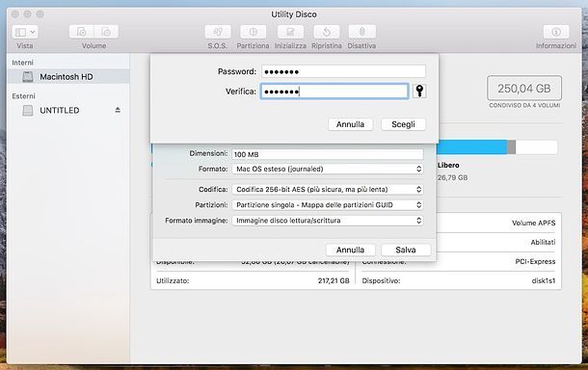588x370 pixels.
Task: Expand the Vista dropdown chevron
Action: [33, 32]
